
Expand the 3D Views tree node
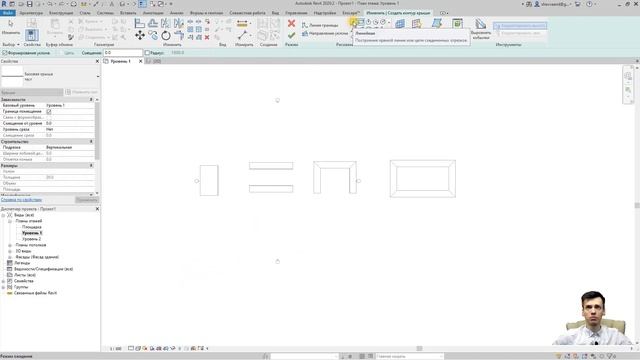pos(10,251)
